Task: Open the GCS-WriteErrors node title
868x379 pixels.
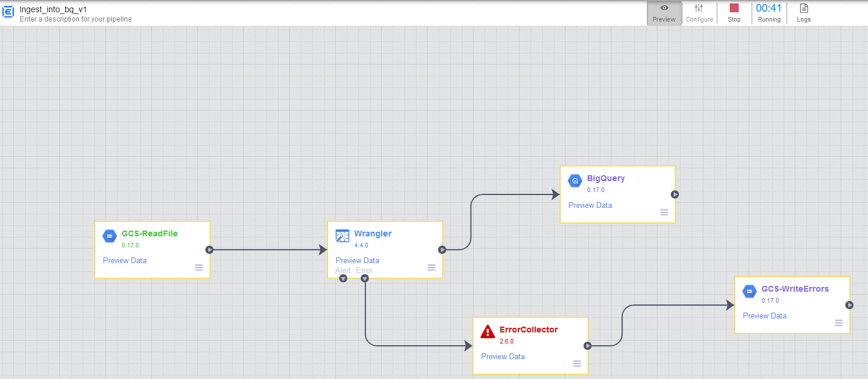Action: (795, 289)
